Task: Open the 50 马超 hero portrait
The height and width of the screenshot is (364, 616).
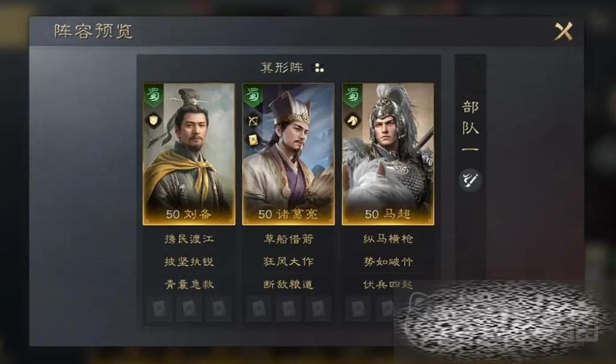Action: pyautogui.click(x=388, y=154)
